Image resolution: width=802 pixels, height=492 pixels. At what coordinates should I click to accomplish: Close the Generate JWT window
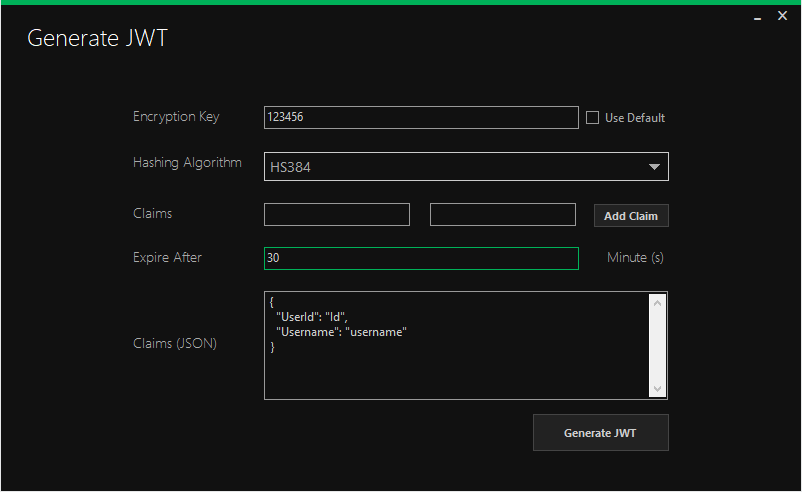(782, 16)
